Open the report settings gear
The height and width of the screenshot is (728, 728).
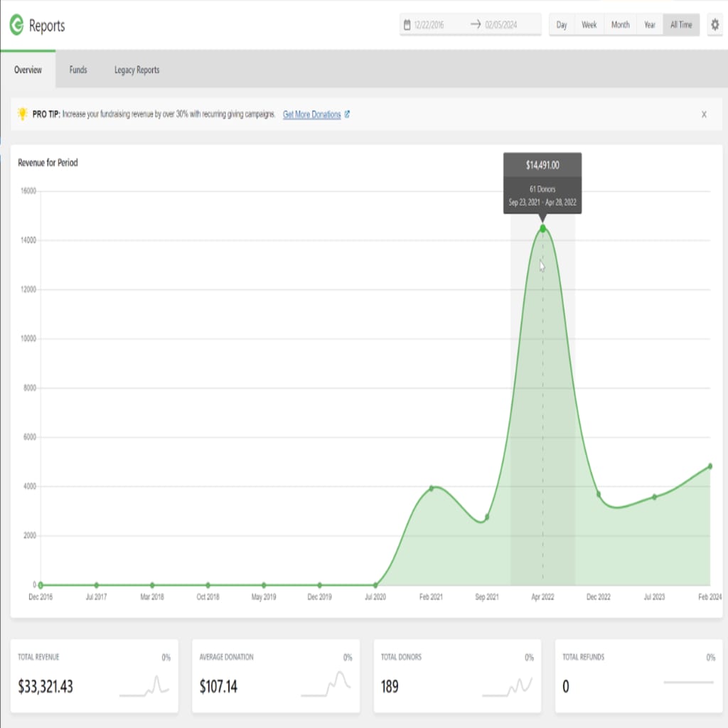click(x=714, y=25)
